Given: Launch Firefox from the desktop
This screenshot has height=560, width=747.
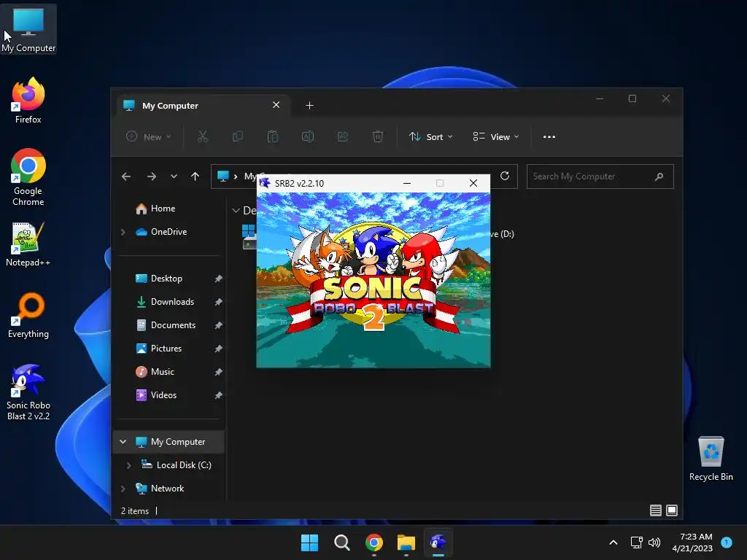Looking at the screenshot, I should pyautogui.click(x=28, y=101).
